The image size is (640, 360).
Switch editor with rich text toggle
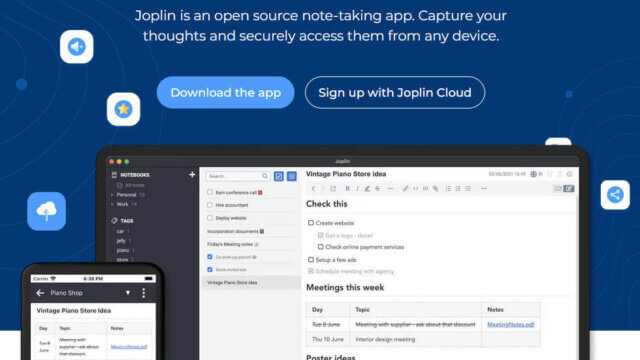[x=569, y=189]
